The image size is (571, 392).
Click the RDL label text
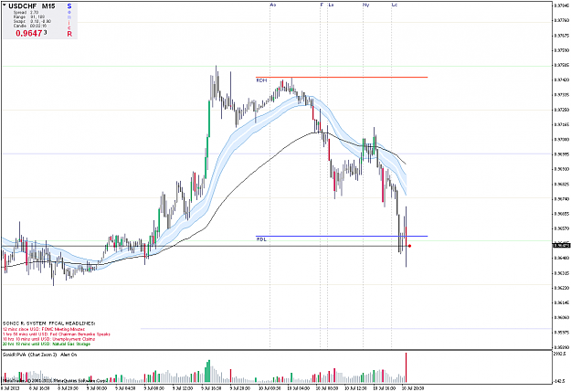coord(261,239)
